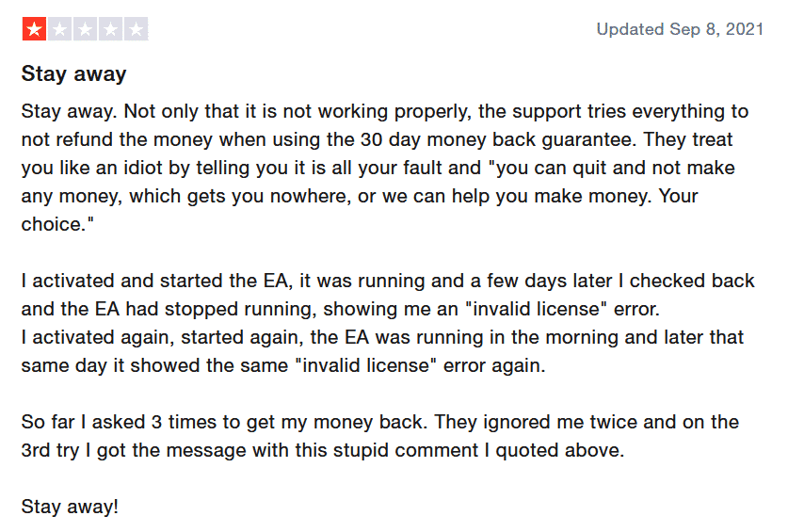Click the words "30 day money back guarantee"
The image size is (788, 532).
[497, 139]
